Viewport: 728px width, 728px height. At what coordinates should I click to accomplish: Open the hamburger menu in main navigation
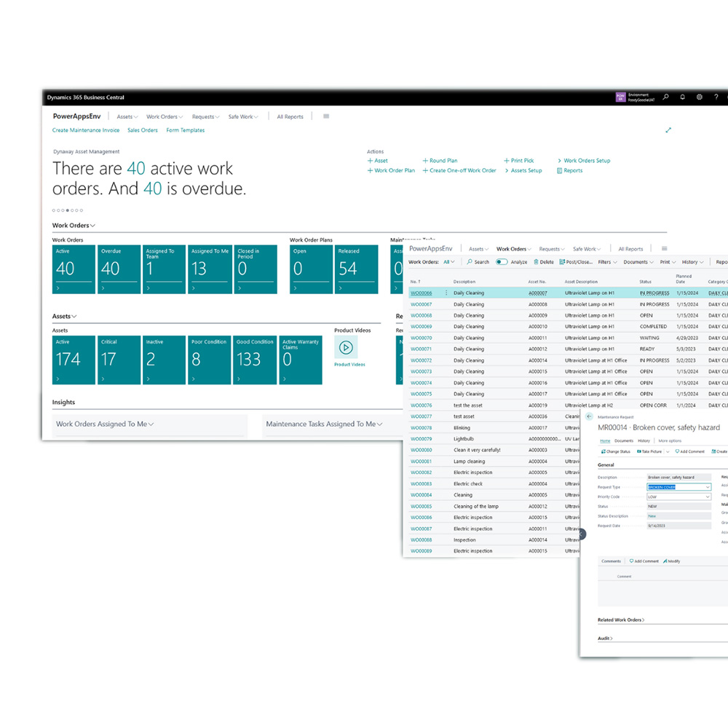coord(326,116)
